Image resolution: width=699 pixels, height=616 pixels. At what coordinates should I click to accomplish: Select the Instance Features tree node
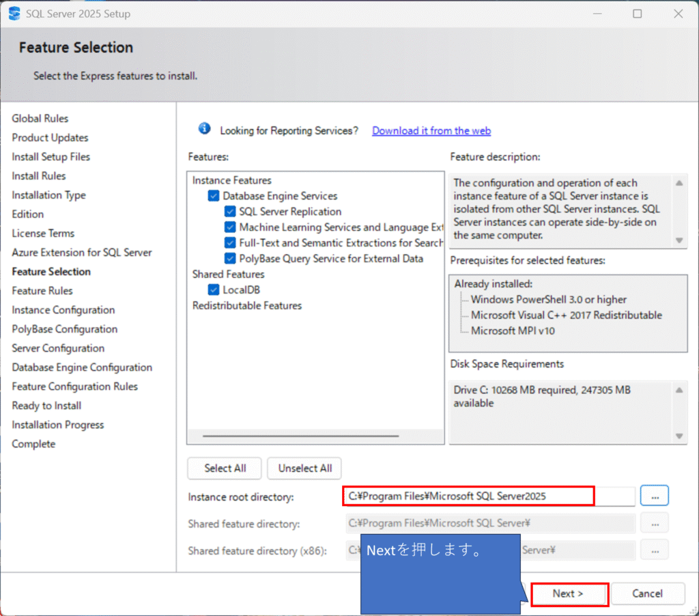[232, 180]
